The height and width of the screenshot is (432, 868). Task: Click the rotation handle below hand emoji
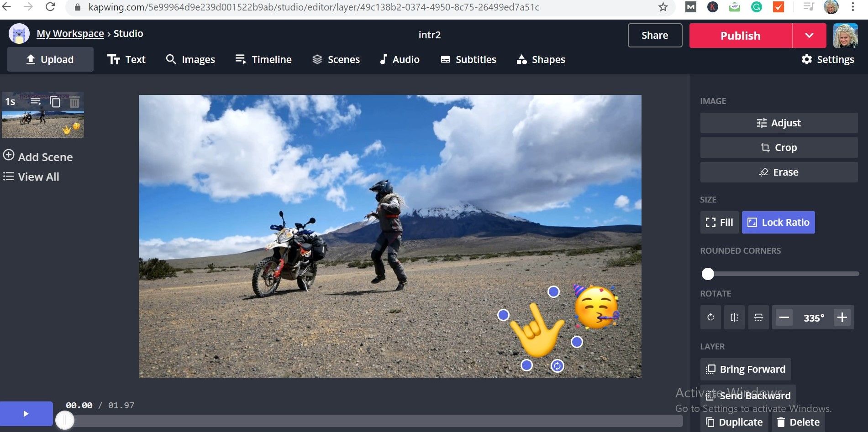[x=557, y=366]
